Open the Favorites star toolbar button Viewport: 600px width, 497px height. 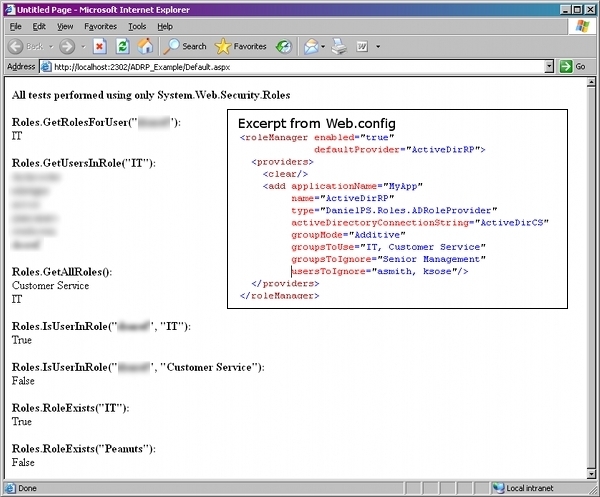pyautogui.click(x=241, y=47)
